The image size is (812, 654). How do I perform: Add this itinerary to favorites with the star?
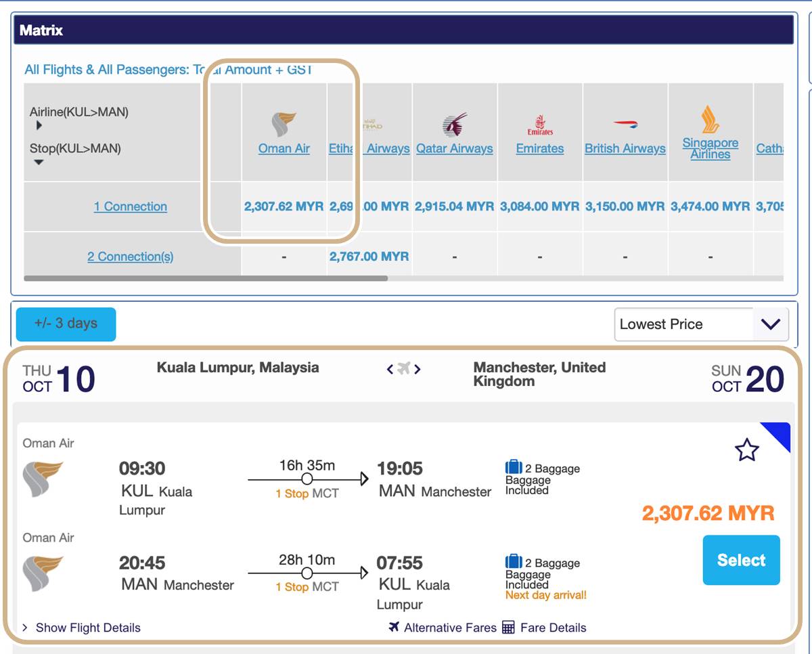[x=747, y=450]
